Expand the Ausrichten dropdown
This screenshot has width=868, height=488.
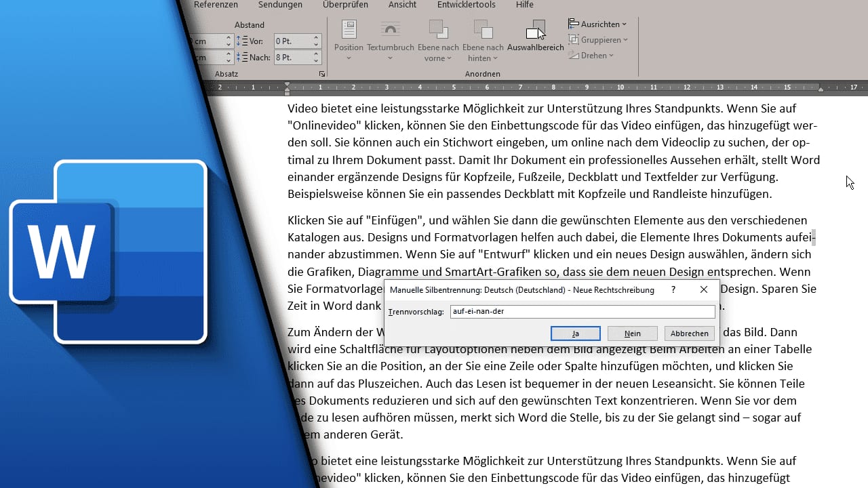[x=597, y=24]
